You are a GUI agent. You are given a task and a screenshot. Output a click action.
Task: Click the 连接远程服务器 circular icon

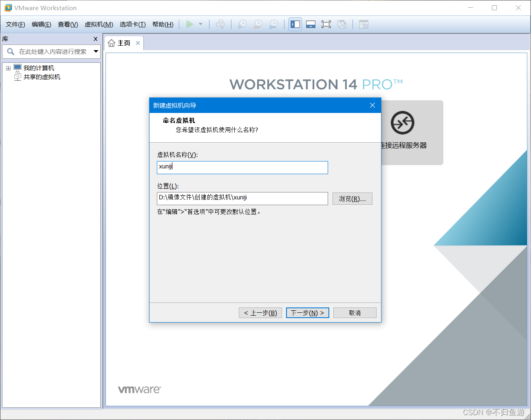click(x=403, y=123)
